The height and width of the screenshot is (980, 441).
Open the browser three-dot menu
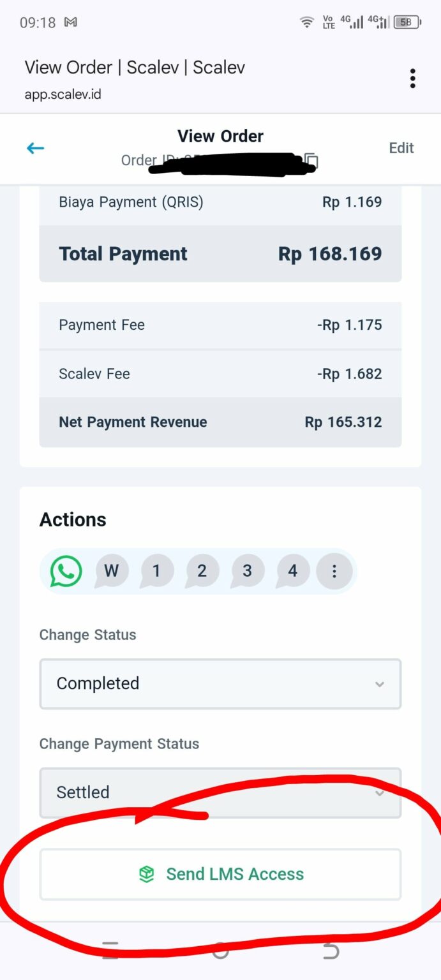[x=413, y=77]
